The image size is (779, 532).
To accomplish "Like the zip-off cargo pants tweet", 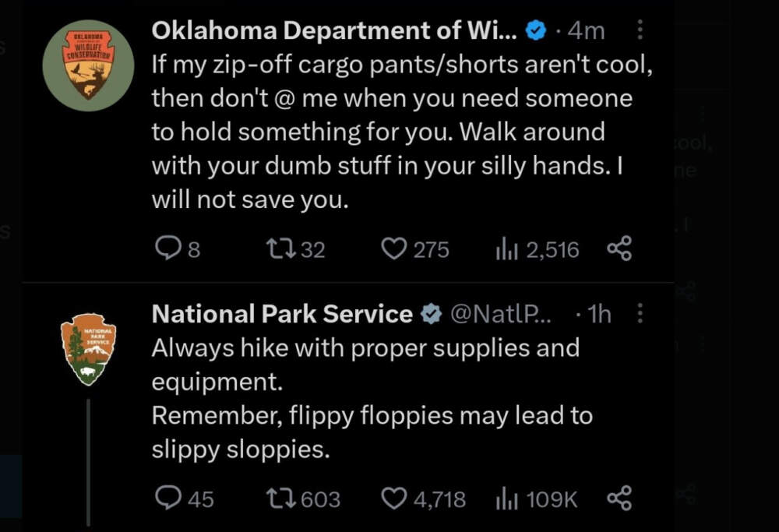I will tap(395, 249).
